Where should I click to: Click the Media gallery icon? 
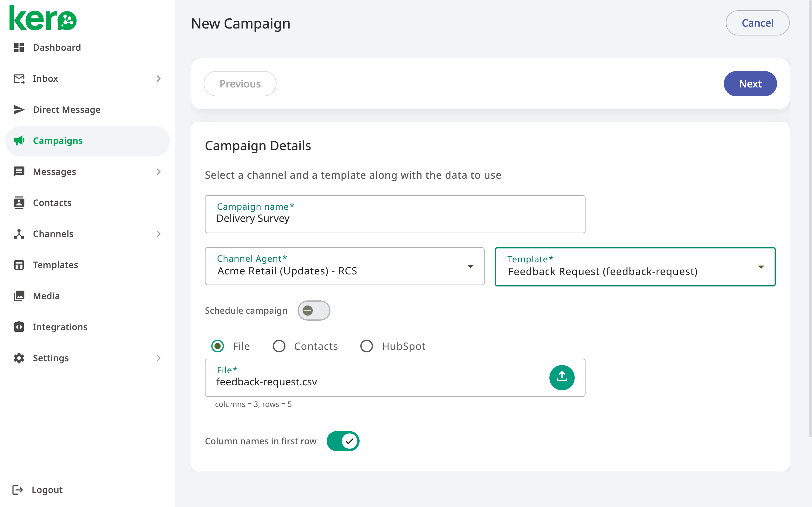[x=19, y=296]
